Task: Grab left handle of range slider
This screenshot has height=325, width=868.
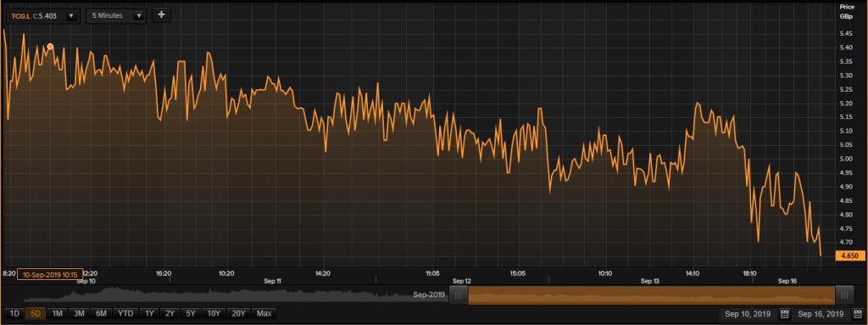Action: click(x=459, y=295)
